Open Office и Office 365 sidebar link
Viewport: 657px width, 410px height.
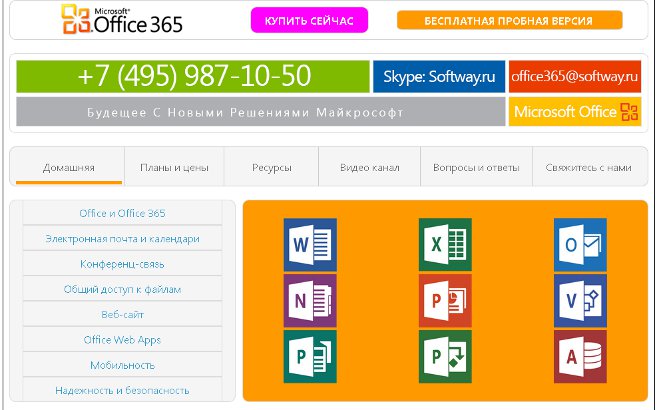(x=122, y=213)
